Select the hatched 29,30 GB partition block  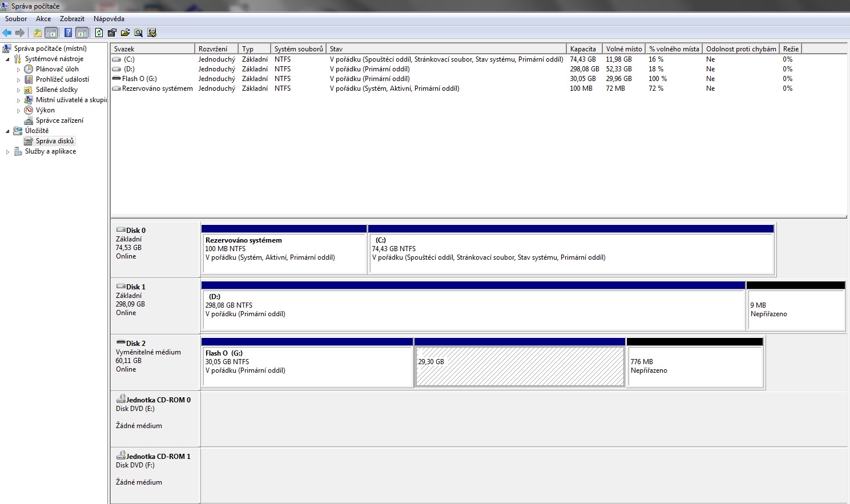[x=519, y=366]
